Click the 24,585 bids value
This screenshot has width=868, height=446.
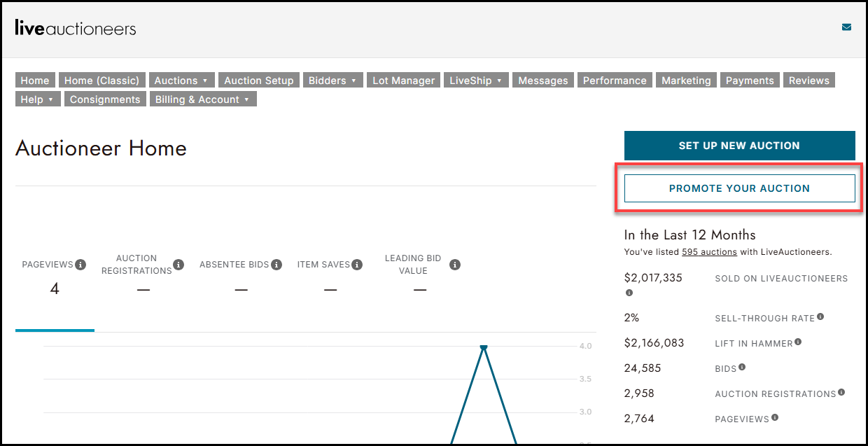pos(642,368)
